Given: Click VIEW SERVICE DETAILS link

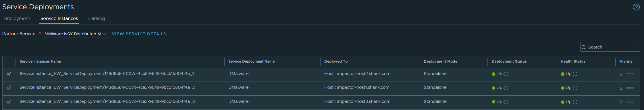Looking at the screenshot, I should [x=139, y=34].
